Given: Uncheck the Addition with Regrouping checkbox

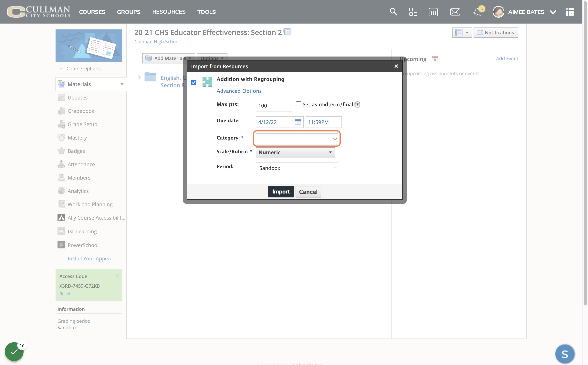Looking at the screenshot, I should 194,83.
